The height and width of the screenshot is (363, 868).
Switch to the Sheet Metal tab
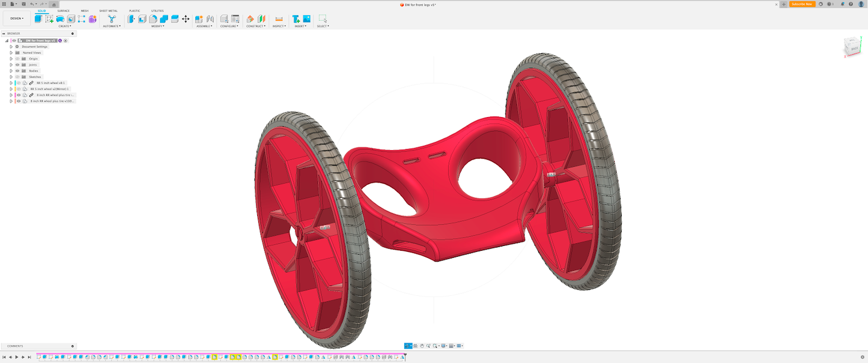tap(108, 11)
